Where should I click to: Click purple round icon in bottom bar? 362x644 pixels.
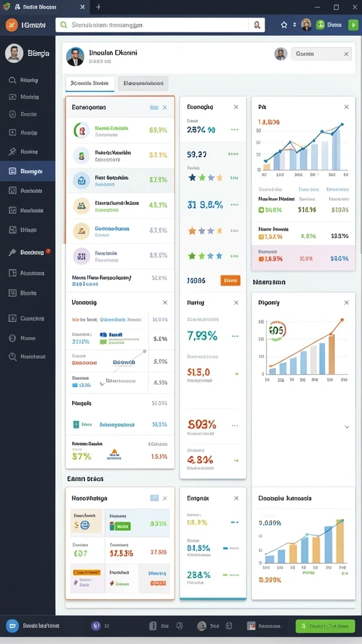pos(96,626)
